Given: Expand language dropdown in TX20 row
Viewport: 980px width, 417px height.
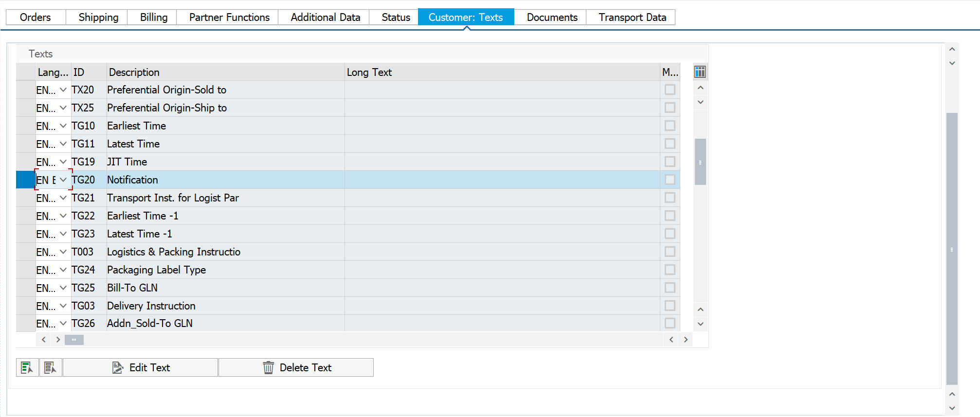Looking at the screenshot, I should (63, 90).
